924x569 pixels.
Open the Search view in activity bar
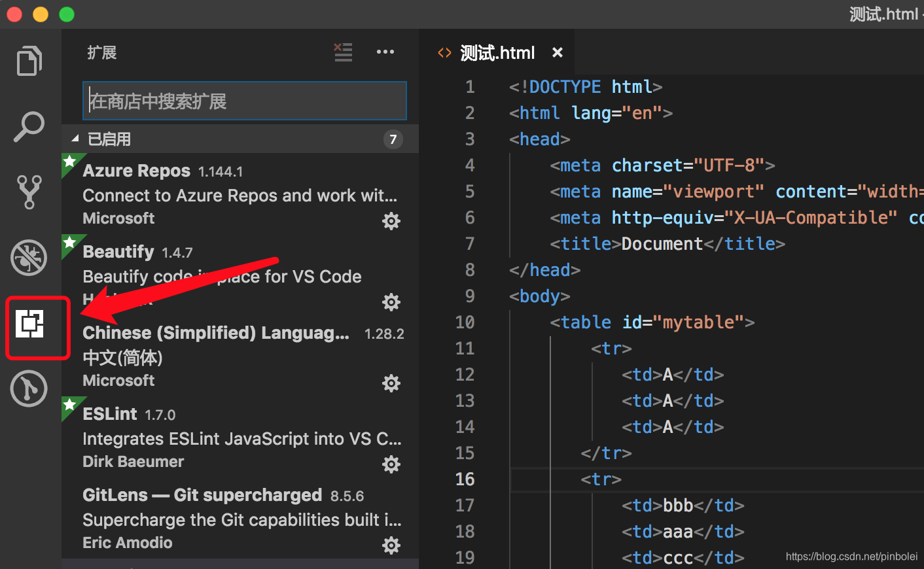tap(29, 127)
